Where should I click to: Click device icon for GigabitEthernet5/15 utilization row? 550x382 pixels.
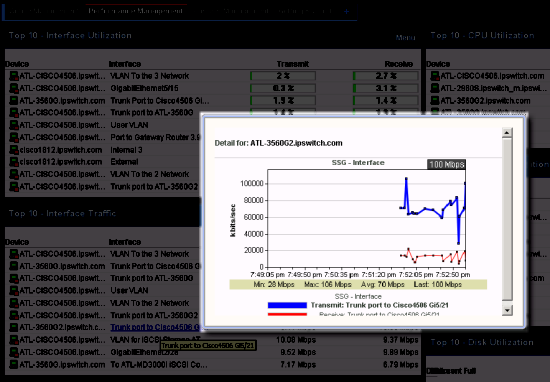[x=14, y=88]
